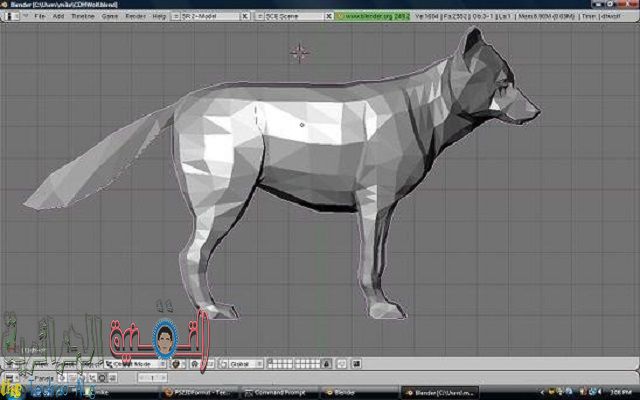Open the File menu
This screenshot has width=640, height=400.
(39, 19)
